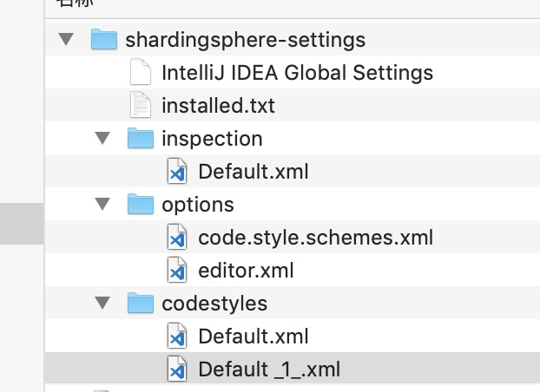The image size is (540, 392).
Task: Collapse the options folder disclosure triangle
Action: [x=102, y=204]
